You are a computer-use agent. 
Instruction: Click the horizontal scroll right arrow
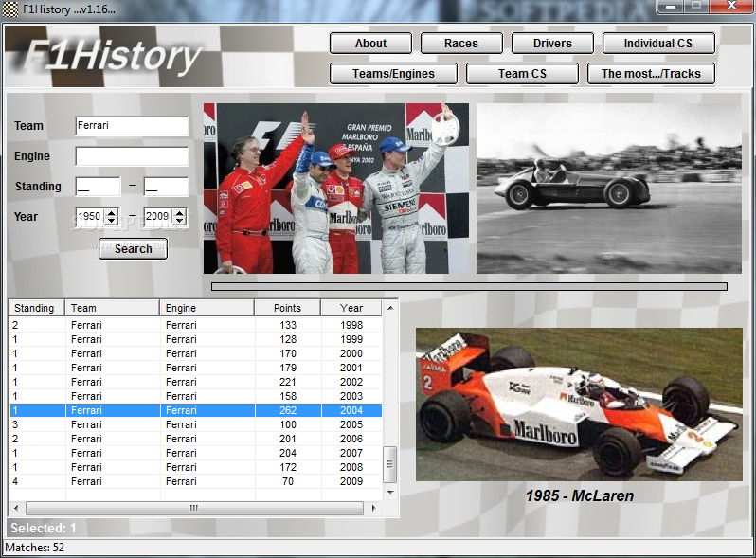[373, 508]
